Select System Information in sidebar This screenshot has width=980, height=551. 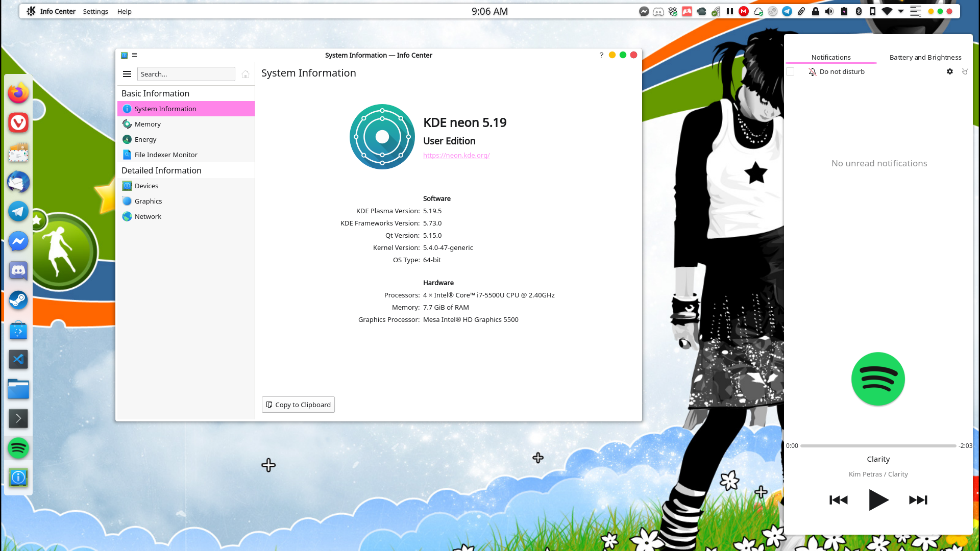186,109
